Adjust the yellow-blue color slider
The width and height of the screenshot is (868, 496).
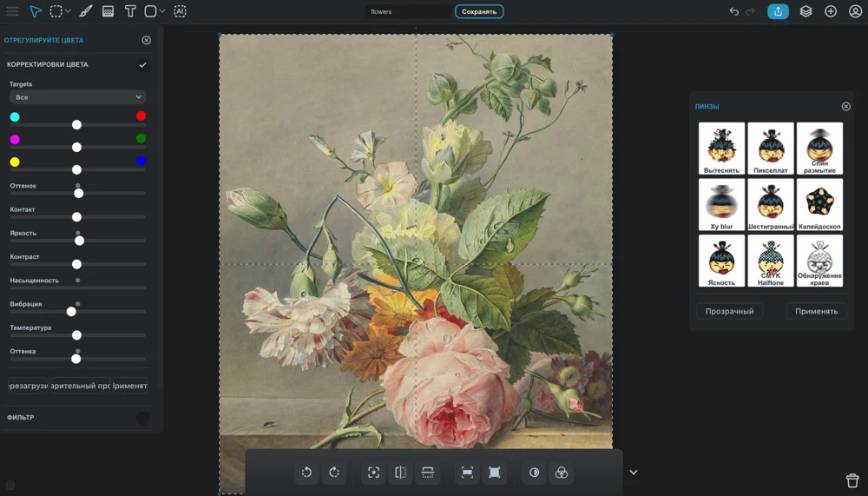point(77,169)
